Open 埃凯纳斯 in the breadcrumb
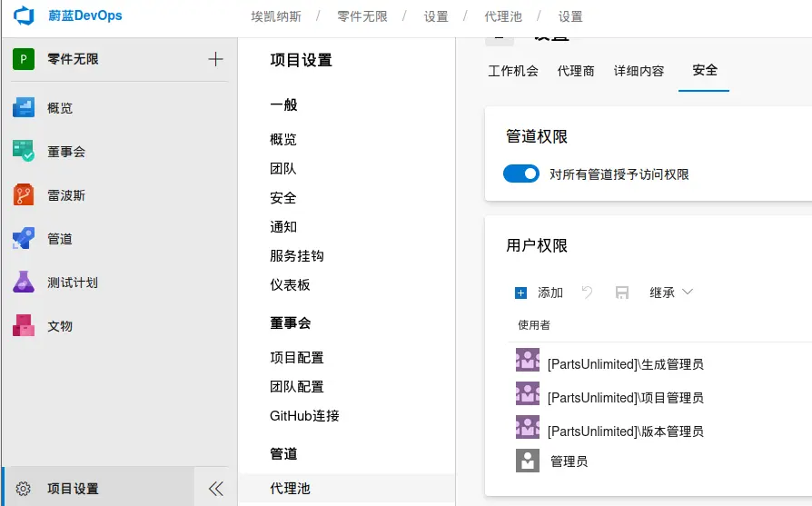Screen dimensions: 812x506 pyautogui.click(x=276, y=16)
